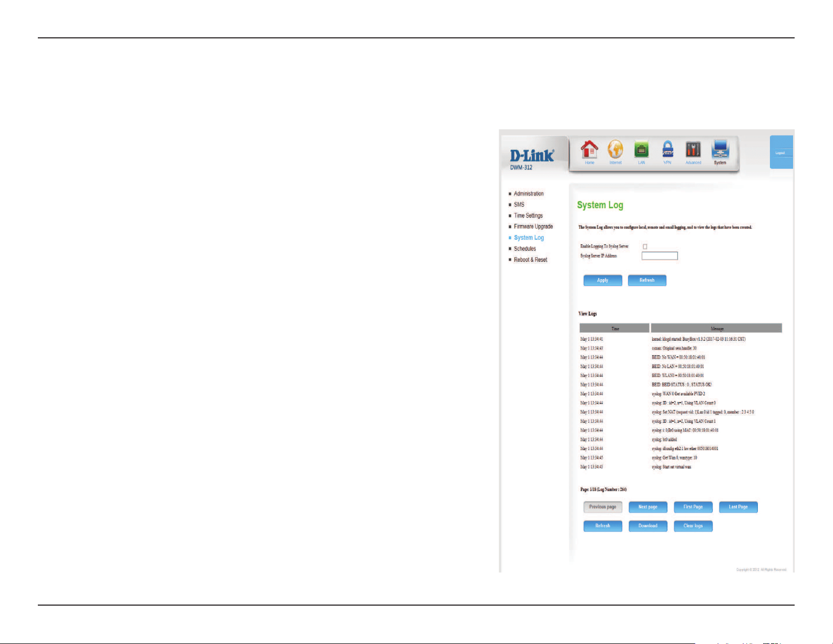Jump to the Last Page of logs
Image resolution: width=833 pixels, height=644 pixels.
click(738, 507)
